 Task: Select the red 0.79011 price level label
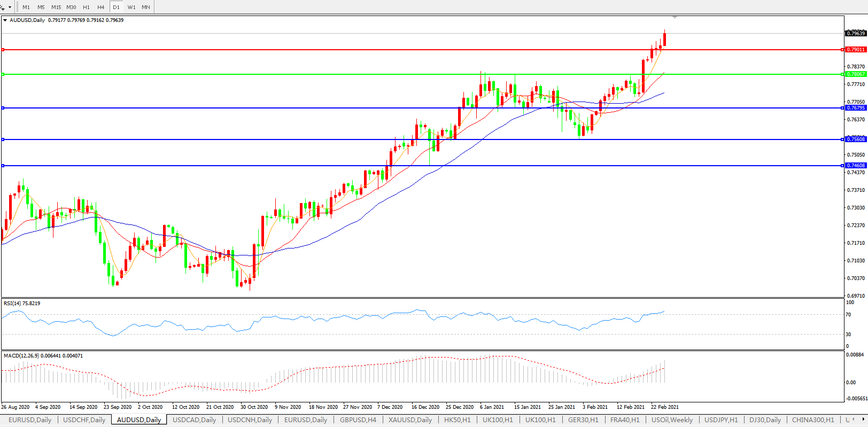coord(856,50)
